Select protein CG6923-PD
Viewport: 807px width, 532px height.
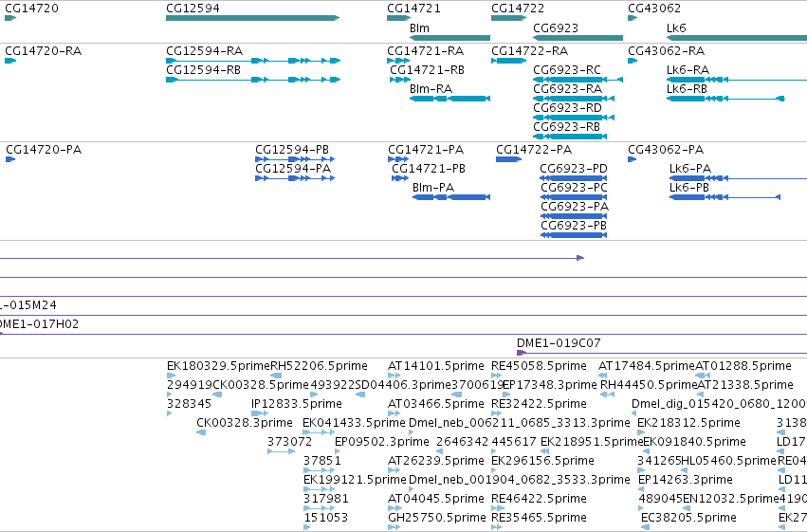pos(574,178)
